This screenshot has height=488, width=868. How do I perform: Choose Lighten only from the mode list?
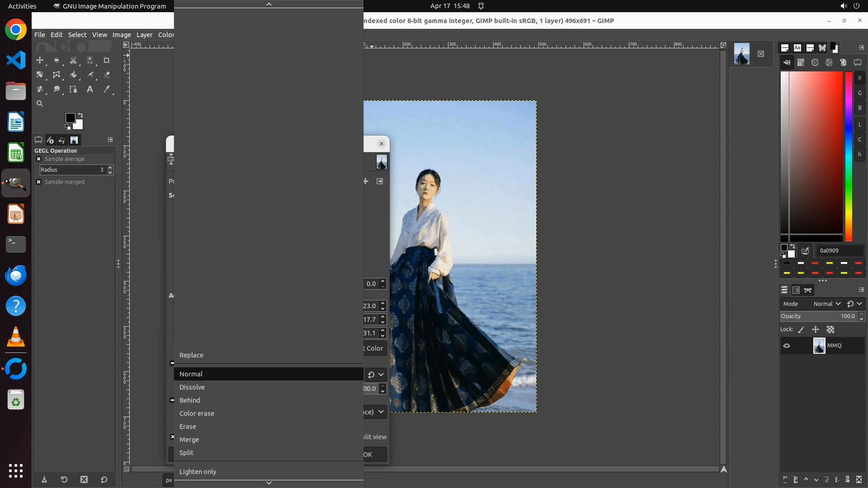coord(198,472)
